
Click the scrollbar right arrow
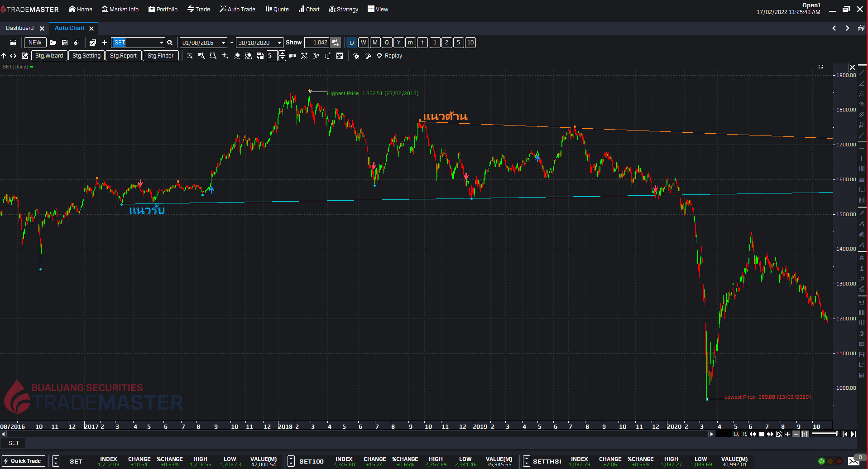coord(711,434)
